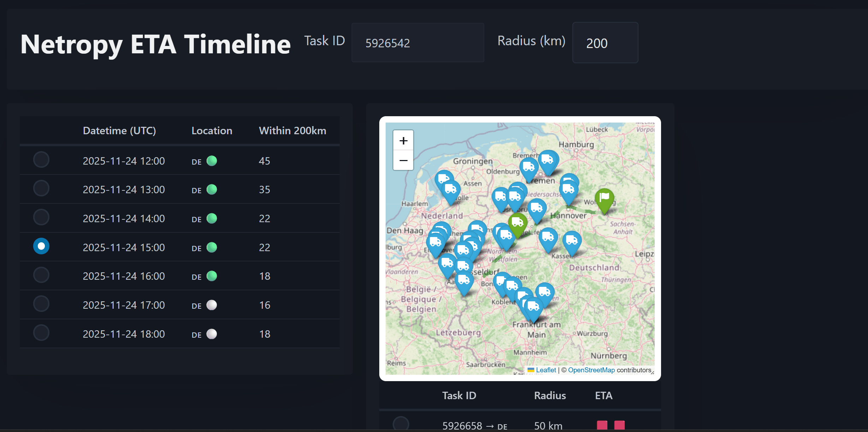
Task: Click the Radius (km) input field
Action: pyautogui.click(x=605, y=43)
